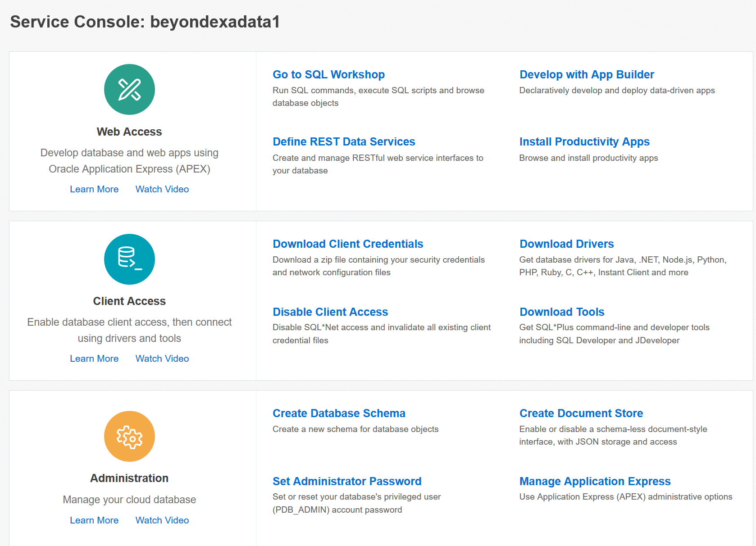
Task: Click 'Run SQL commands, execute SQL scripts' description
Action: pyautogui.click(x=378, y=96)
